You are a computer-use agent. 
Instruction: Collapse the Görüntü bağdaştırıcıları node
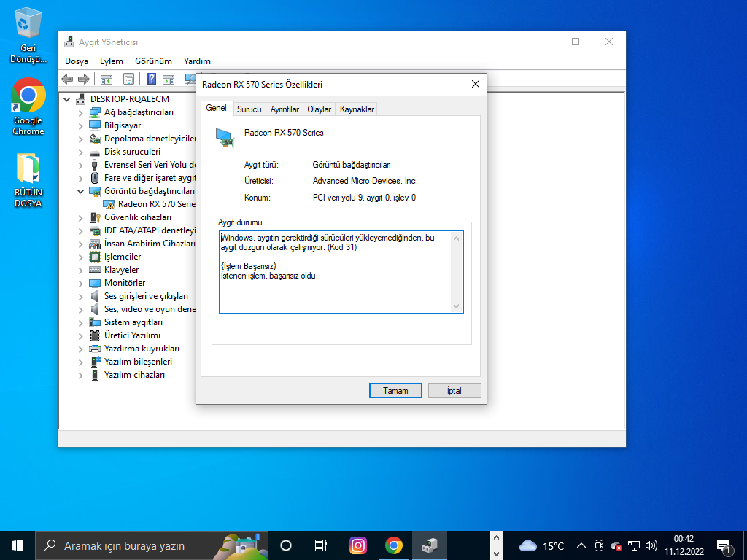pos(80,191)
